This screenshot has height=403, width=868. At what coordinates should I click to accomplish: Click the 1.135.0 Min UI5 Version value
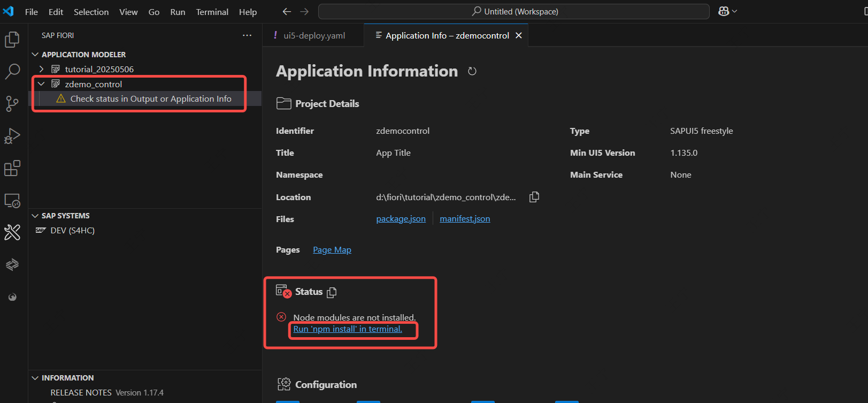[x=684, y=153]
